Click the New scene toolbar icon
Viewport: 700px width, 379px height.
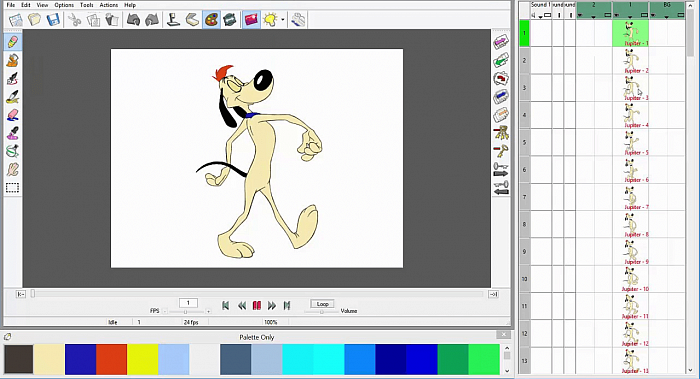(16, 20)
